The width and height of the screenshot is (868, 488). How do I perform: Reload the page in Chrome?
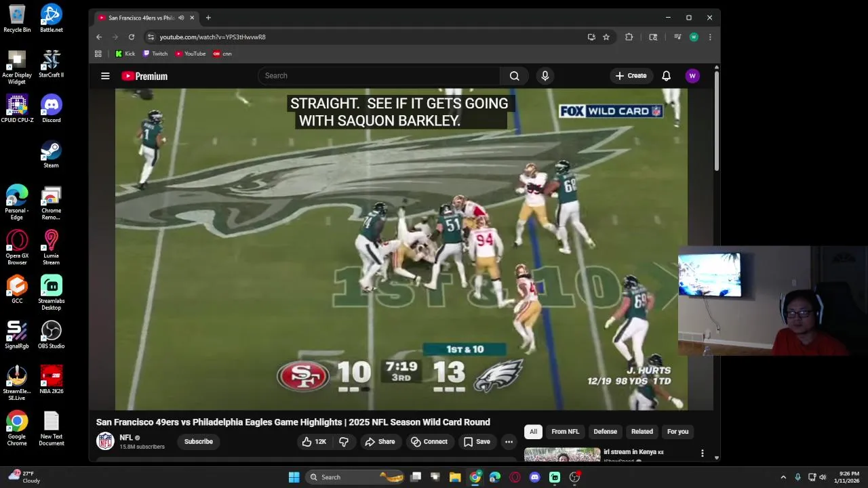point(132,37)
